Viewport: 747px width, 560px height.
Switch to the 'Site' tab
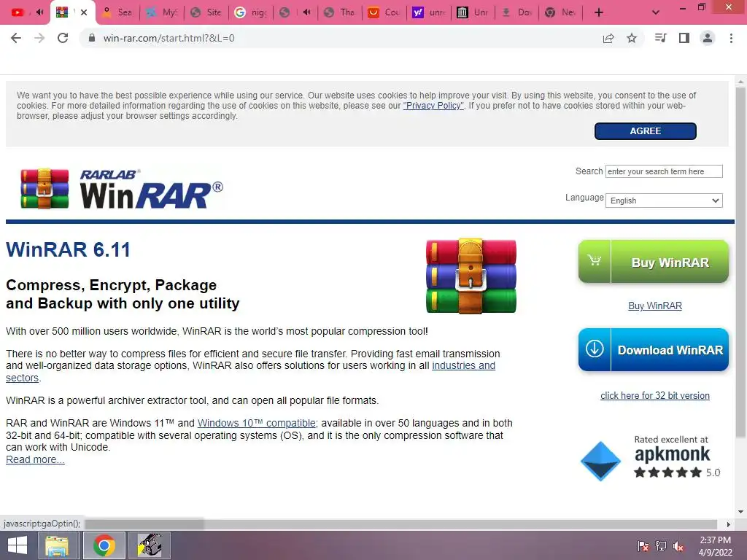tap(206, 12)
